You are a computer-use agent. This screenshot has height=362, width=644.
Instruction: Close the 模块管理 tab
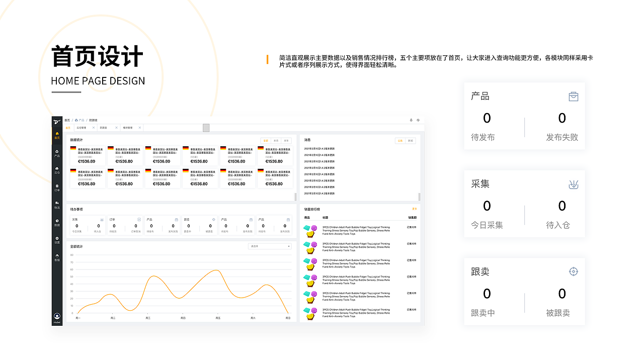(140, 128)
